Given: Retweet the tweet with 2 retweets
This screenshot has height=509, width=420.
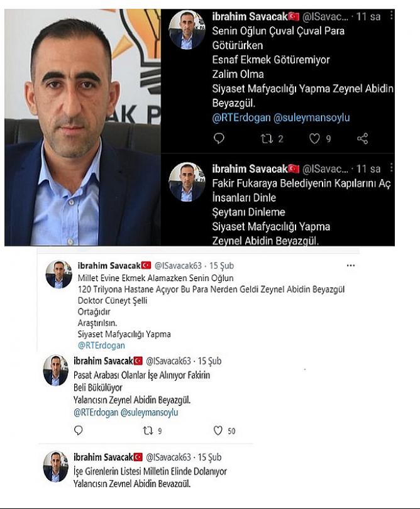Looking at the screenshot, I should [x=267, y=139].
